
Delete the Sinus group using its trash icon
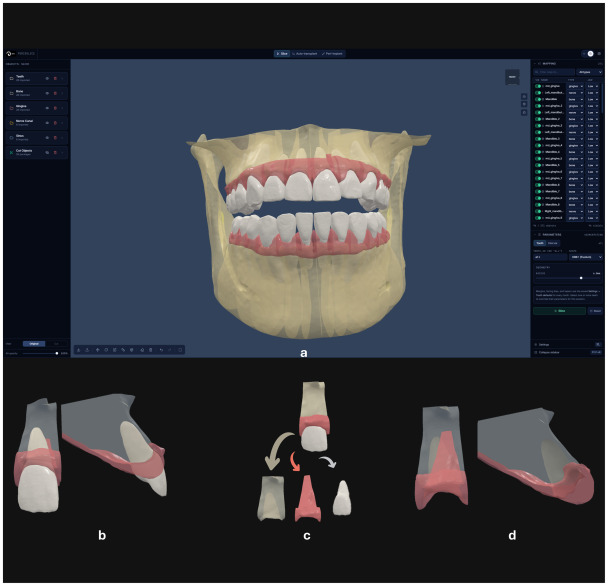pyautogui.click(x=55, y=138)
